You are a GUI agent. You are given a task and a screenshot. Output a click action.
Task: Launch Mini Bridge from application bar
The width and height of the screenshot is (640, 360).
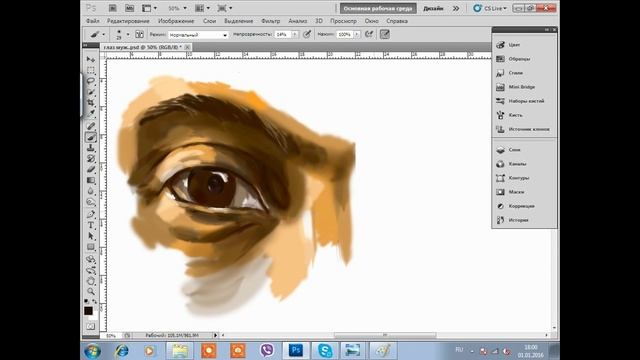(129, 8)
